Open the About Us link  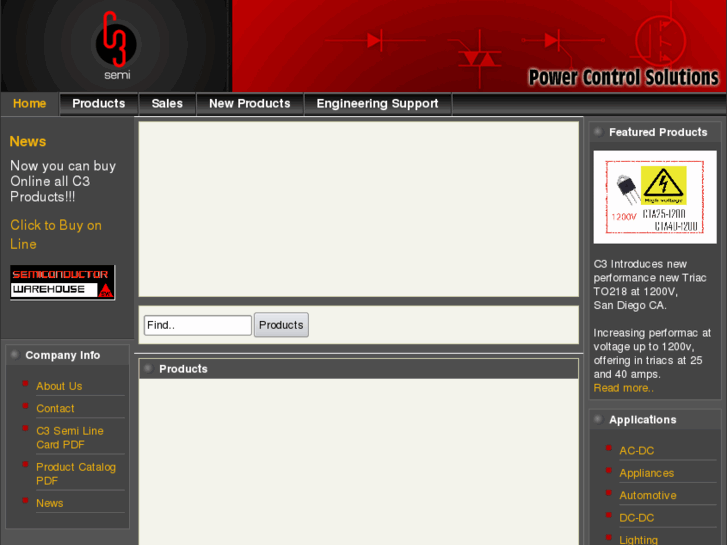[x=59, y=386]
